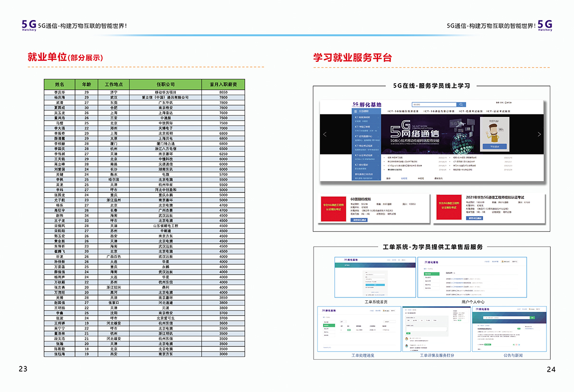Screen dimensions: 574x392
Task: Click the 5G Hatchery logo on page 23 header
Action: tap(29, 25)
